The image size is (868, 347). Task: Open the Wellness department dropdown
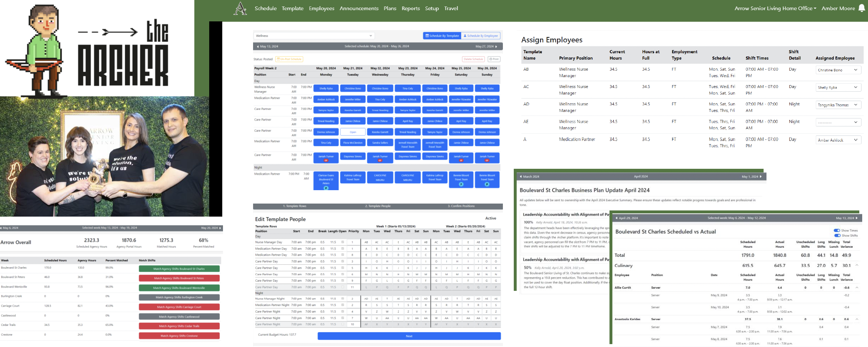click(x=314, y=36)
